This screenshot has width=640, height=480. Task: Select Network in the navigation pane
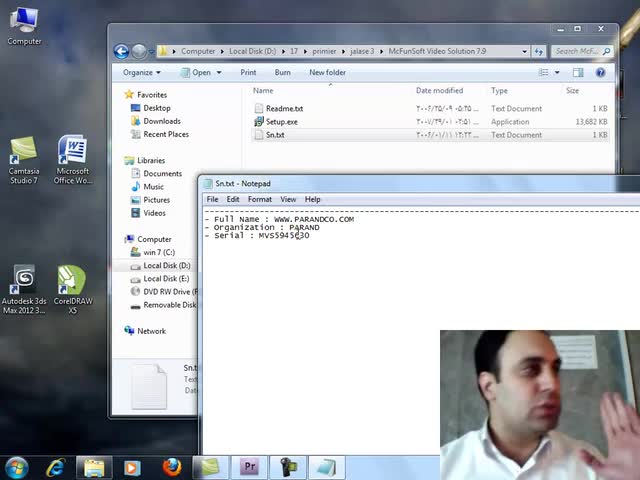point(151,331)
